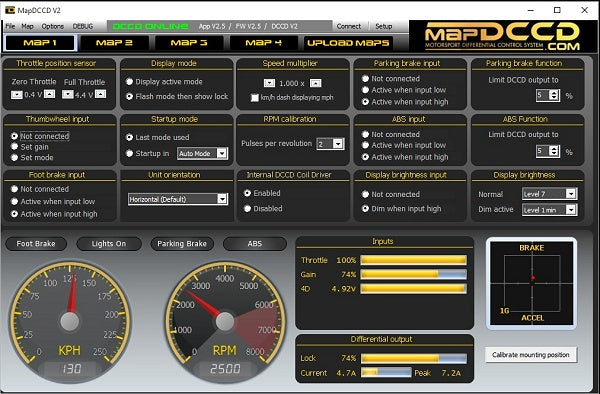Open Unit orientation Horizontal dropdown
Screen dimensions: 600x394
(x=178, y=199)
